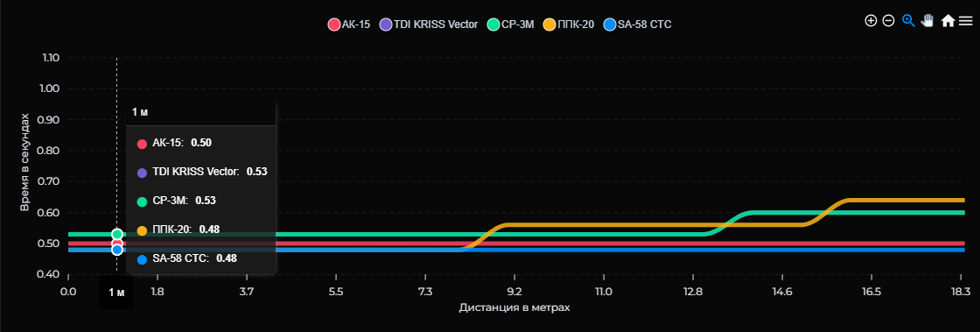The width and height of the screenshot is (980, 332).
Task: Click x-axis tick label 9.2
Action: [514, 292]
